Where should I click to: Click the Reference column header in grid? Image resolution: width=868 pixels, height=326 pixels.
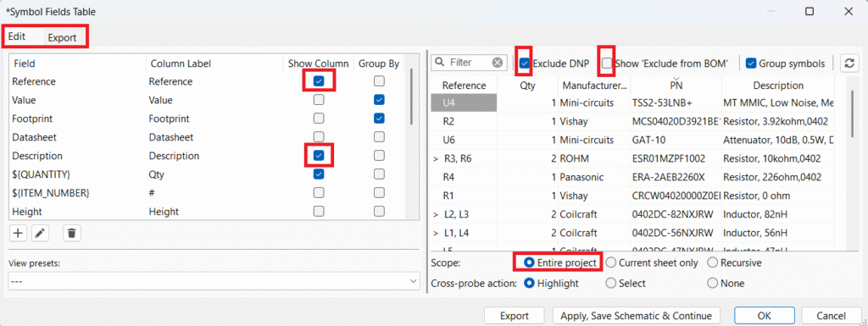[x=464, y=86]
